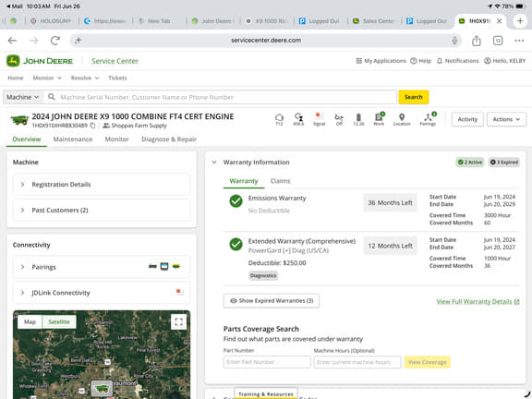
Task: Click the Pairings icon in header
Action: point(428,119)
